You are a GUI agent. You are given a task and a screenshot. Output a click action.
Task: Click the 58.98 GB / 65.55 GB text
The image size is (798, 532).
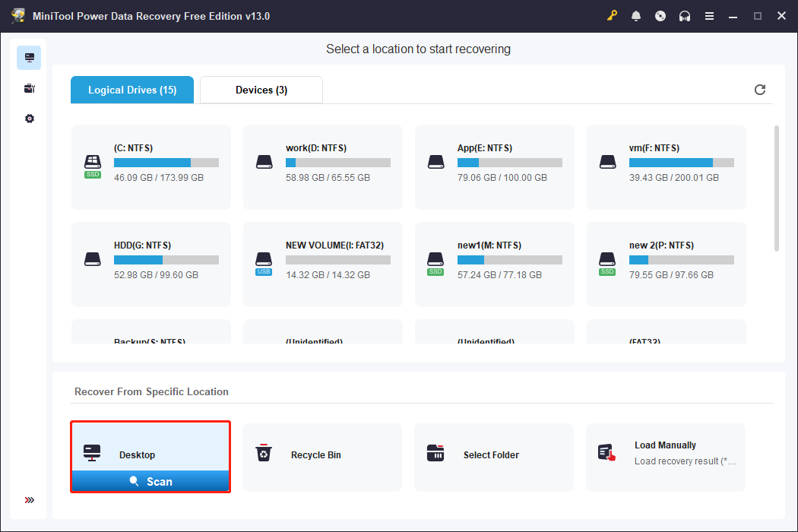(x=328, y=177)
